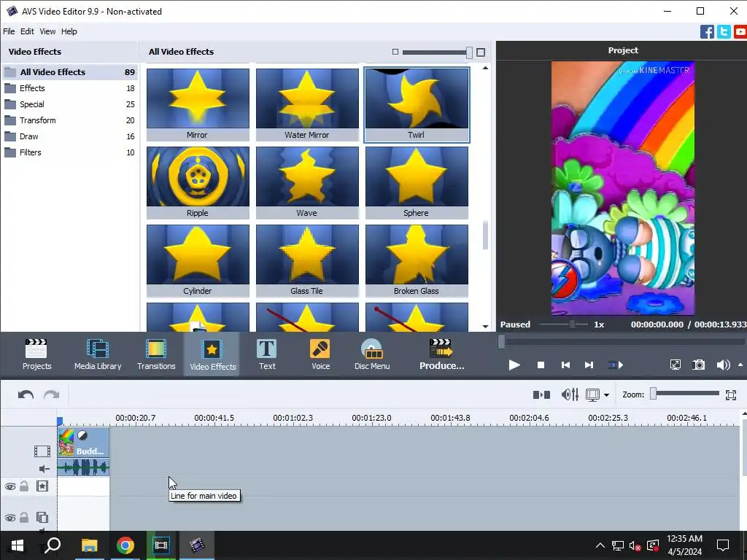Select the Wave effect
Image resolution: width=747 pixels, height=560 pixels.
tap(307, 183)
